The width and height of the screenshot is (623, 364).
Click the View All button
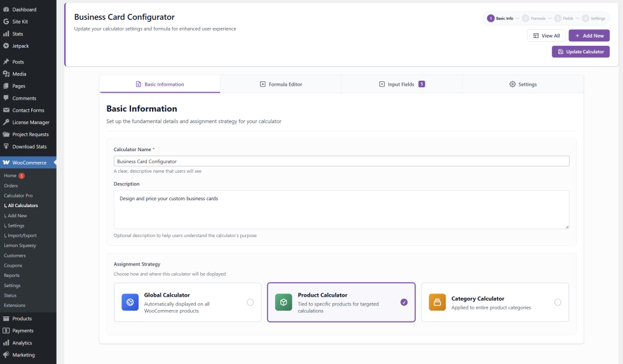coord(546,36)
